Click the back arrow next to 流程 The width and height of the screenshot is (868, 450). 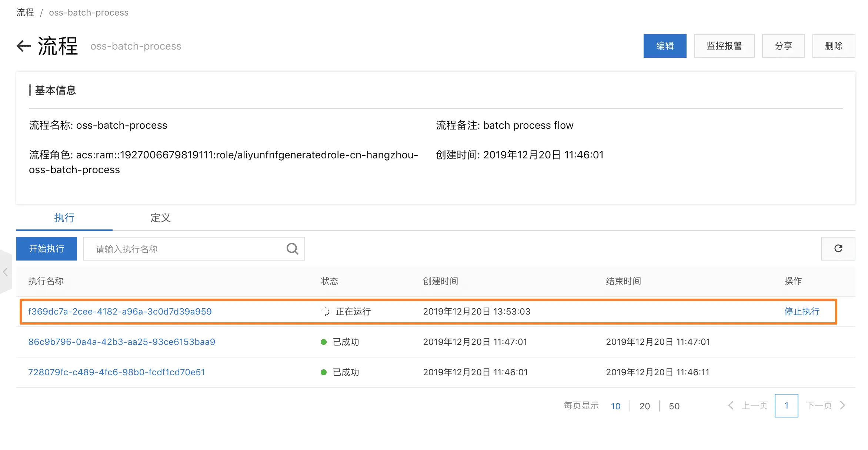click(24, 46)
